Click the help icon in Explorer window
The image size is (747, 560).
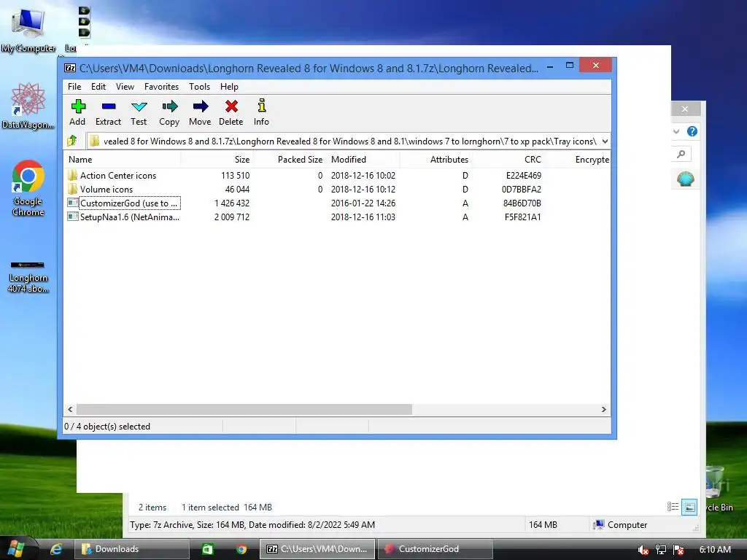tap(692, 131)
